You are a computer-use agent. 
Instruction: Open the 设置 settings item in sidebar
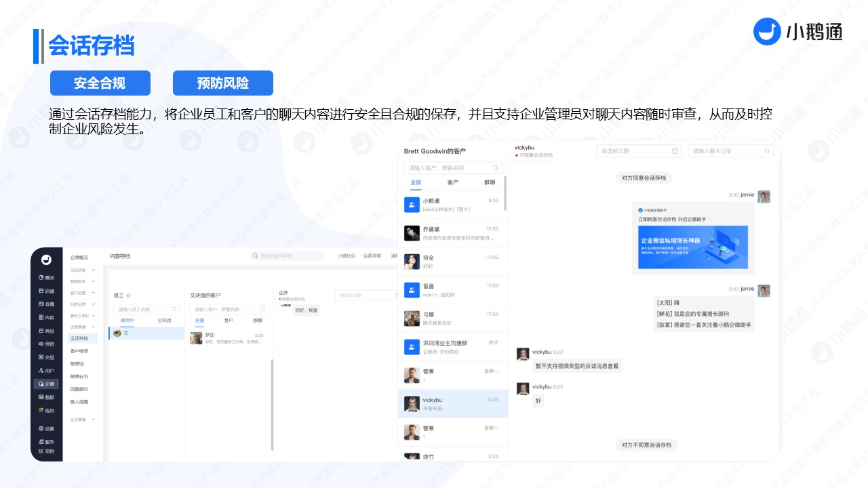click(47, 429)
